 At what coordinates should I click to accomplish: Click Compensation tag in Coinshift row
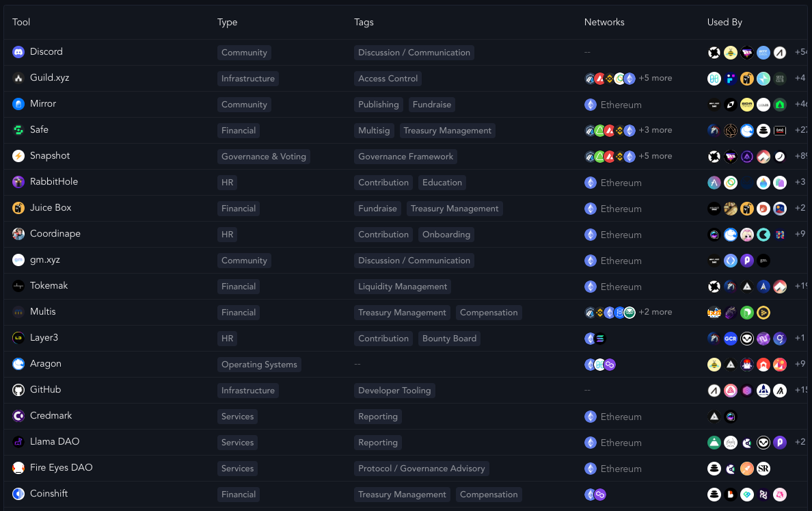click(x=488, y=495)
